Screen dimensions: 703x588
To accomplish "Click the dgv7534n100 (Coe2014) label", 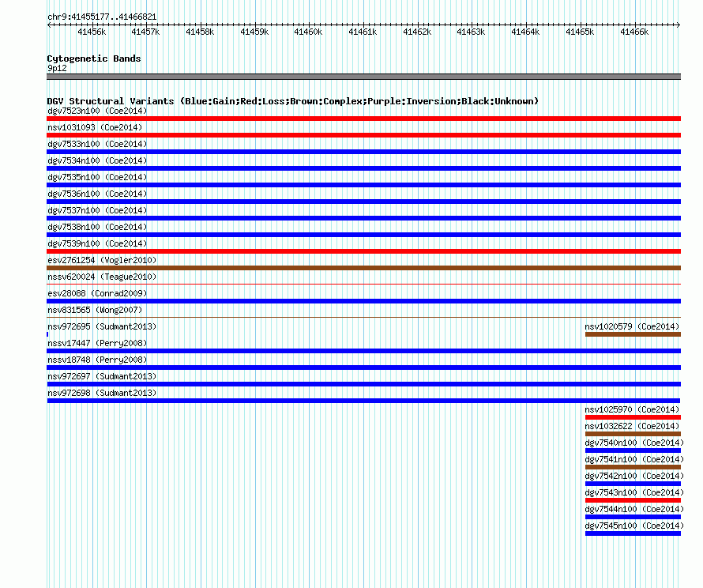I will click(x=97, y=160).
